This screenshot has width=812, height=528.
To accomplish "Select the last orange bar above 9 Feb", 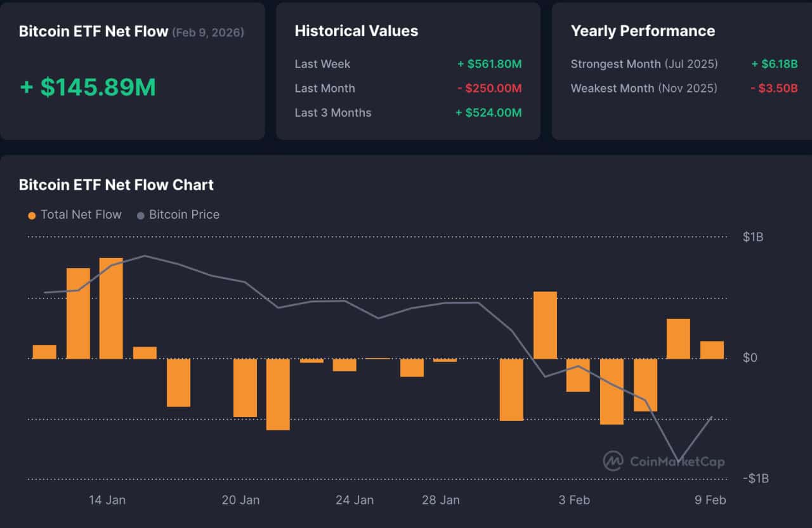I will tap(712, 350).
